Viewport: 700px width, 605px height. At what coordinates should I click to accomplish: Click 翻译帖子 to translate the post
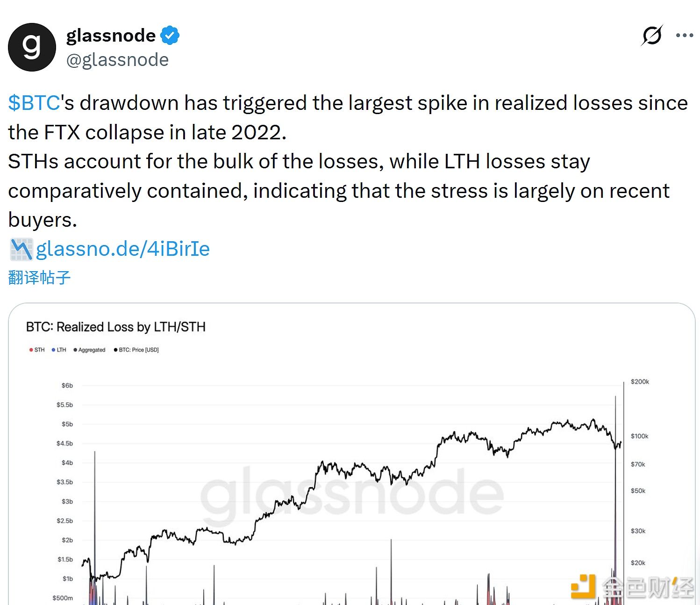click(x=39, y=277)
